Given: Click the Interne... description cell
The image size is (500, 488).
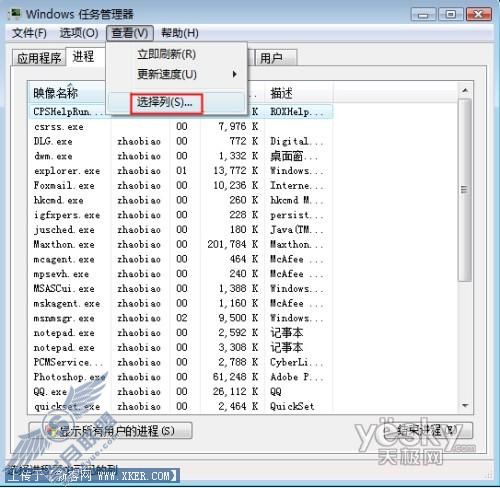Looking at the screenshot, I should click(x=297, y=185).
